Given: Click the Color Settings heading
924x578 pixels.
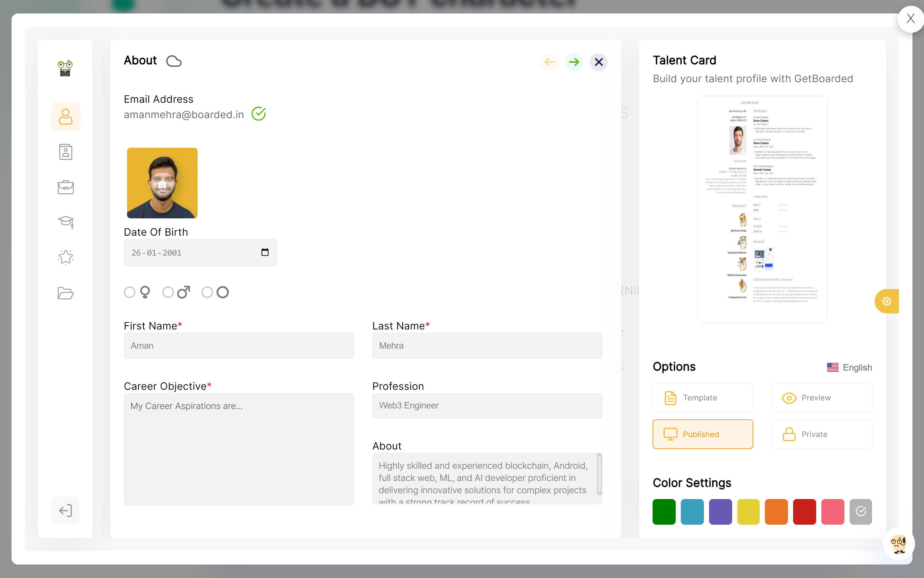Looking at the screenshot, I should tap(692, 483).
